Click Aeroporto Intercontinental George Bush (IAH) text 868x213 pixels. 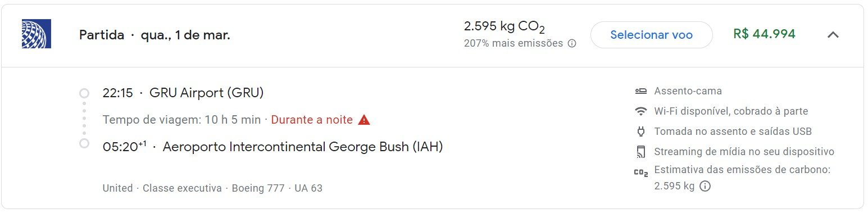pos(303,147)
